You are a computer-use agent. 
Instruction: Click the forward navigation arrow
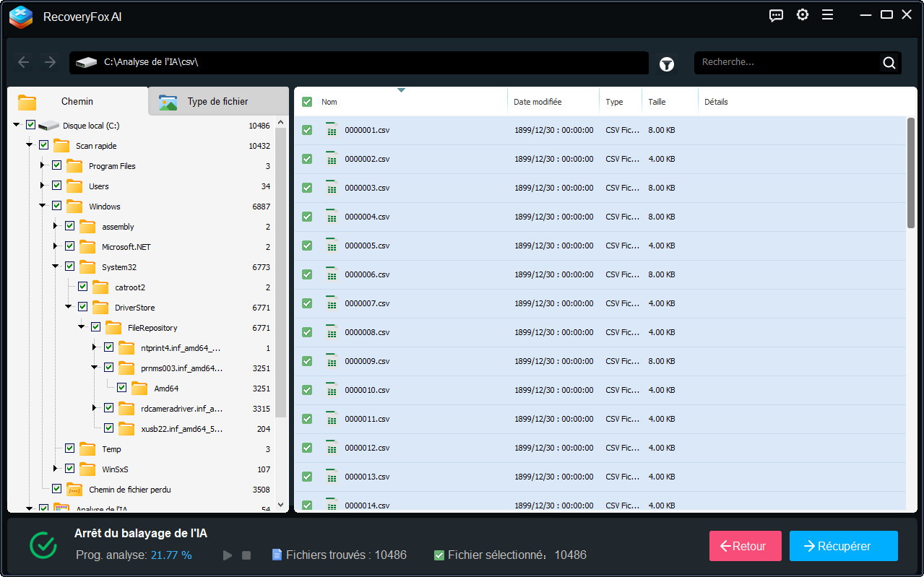50,62
